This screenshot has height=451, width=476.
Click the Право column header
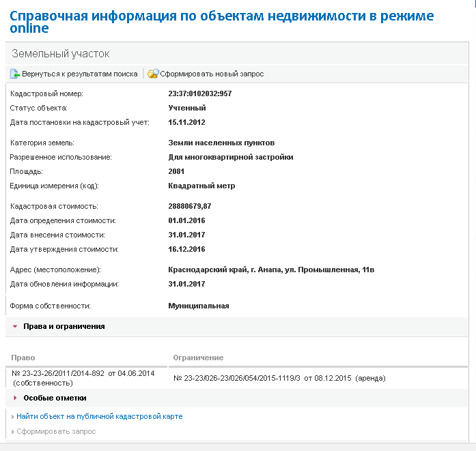coord(23,358)
